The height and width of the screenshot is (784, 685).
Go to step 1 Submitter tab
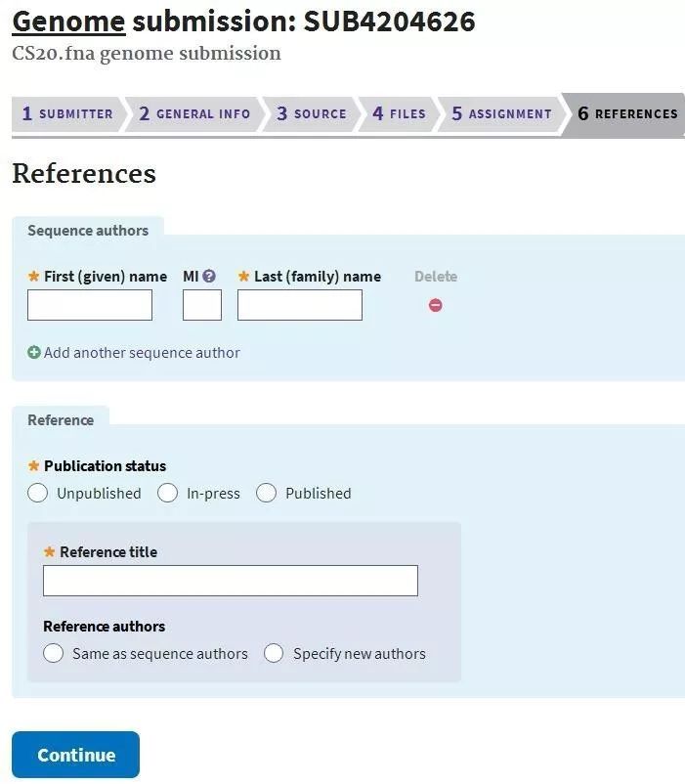(67, 114)
